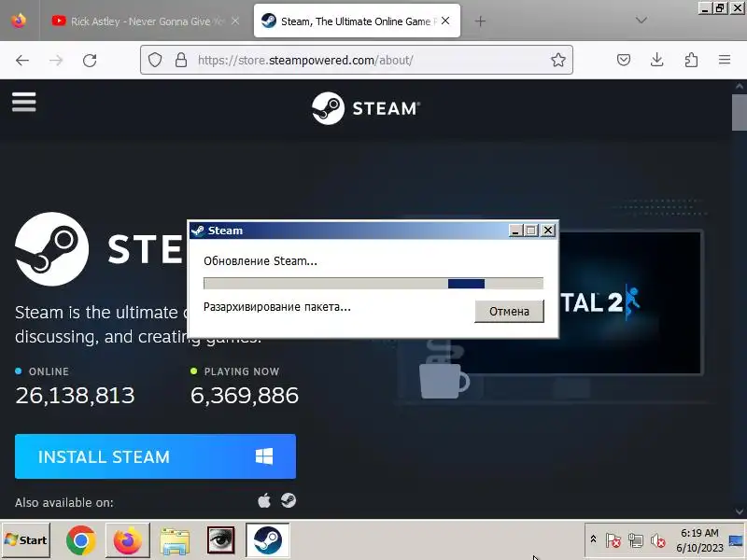
Task: Open the tracking protection shield icon
Action: click(x=155, y=60)
